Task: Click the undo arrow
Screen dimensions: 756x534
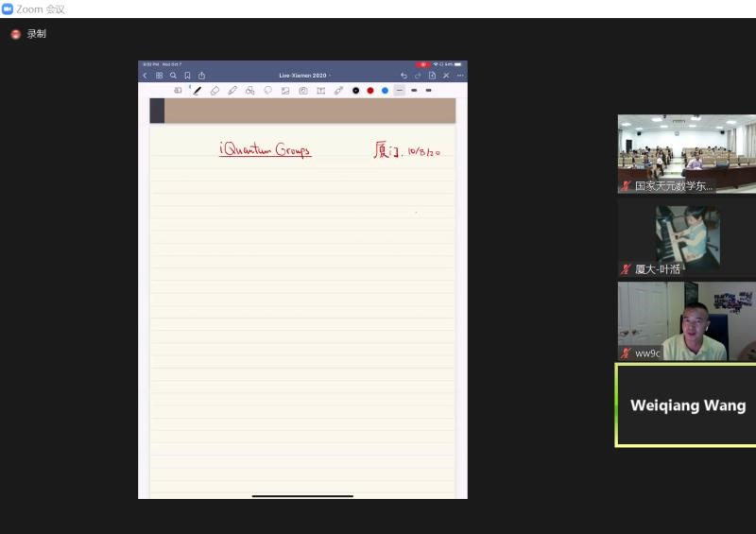Action: [x=404, y=76]
